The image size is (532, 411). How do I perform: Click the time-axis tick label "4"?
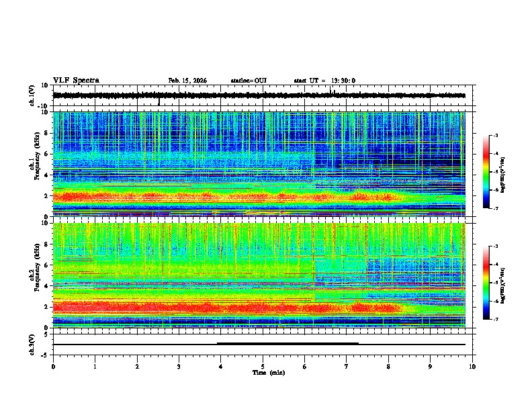[x=221, y=367]
